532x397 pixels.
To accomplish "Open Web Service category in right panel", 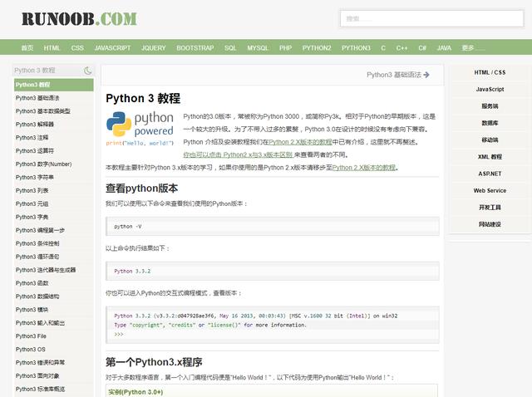I will click(x=490, y=190).
